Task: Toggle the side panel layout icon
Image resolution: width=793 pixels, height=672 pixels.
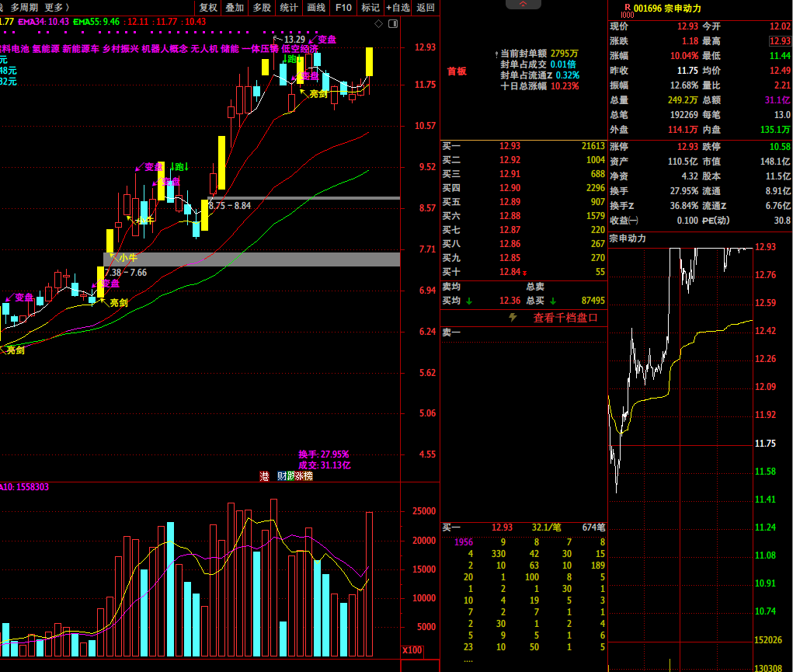Action: pyautogui.click(x=393, y=24)
